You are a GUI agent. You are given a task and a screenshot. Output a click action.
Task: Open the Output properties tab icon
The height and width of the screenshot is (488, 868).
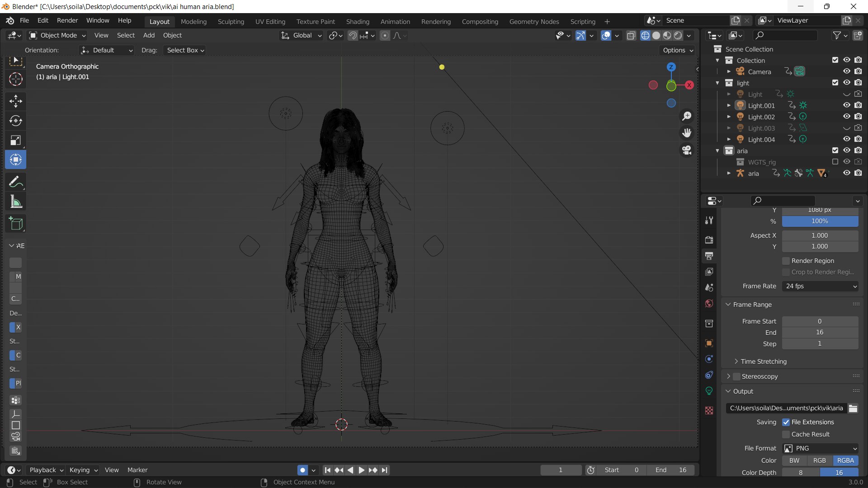[x=709, y=256]
